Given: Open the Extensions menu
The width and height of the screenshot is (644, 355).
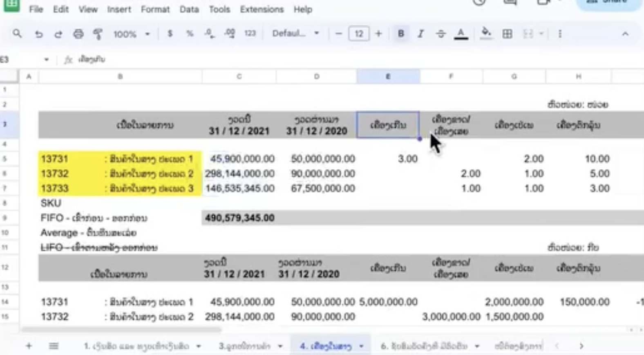Looking at the screenshot, I should coord(262,9).
